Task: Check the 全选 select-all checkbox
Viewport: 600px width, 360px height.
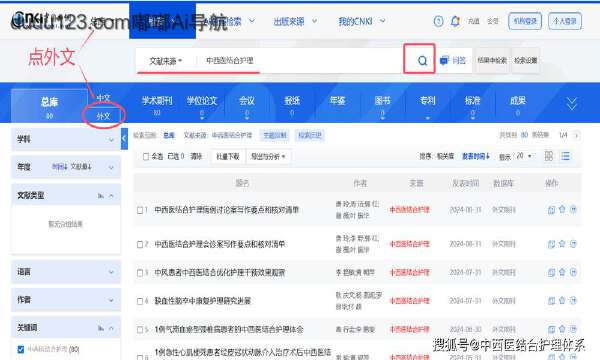Action: pos(146,156)
